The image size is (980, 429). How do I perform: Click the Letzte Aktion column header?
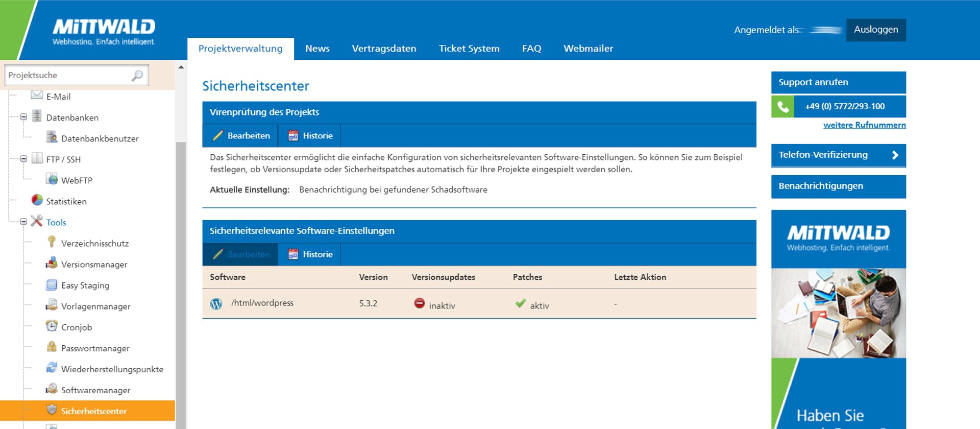pos(640,277)
